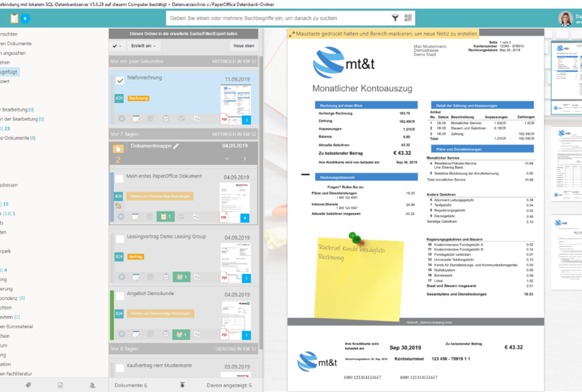Screen dimensions: 582x392
Task: Click the download arrow icon in the status bar
Action: click(182, 384)
